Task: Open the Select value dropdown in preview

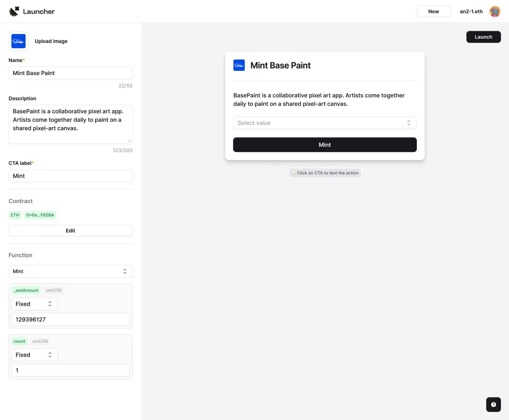Action: [325, 123]
